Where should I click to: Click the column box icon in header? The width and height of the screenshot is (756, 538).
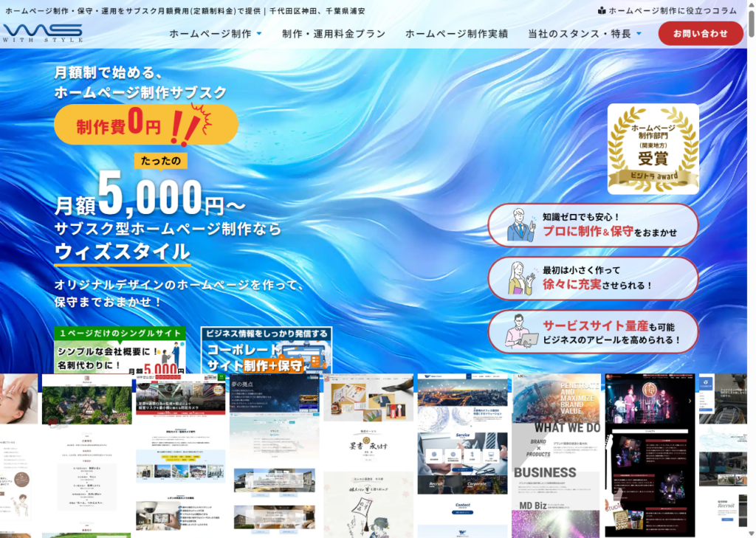point(602,11)
